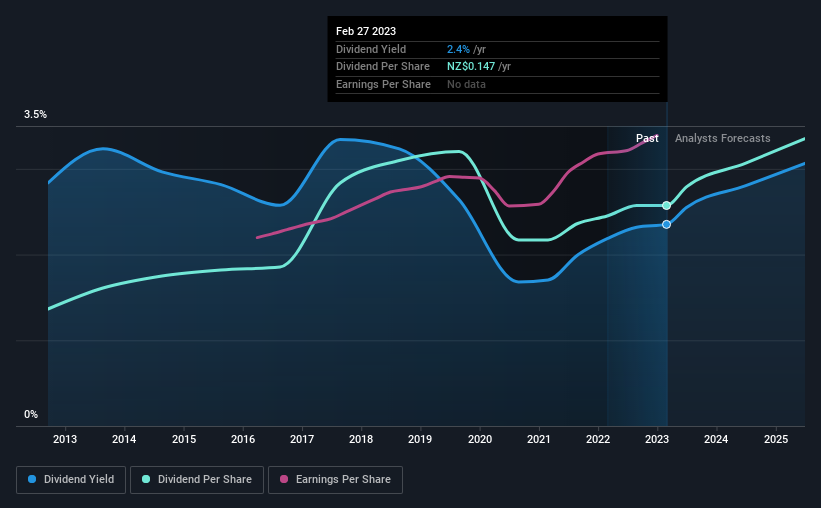Image resolution: width=821 pixels, height=508 pixels.
Task: Click the 2014 x-axis label
Action: [124, 439]
